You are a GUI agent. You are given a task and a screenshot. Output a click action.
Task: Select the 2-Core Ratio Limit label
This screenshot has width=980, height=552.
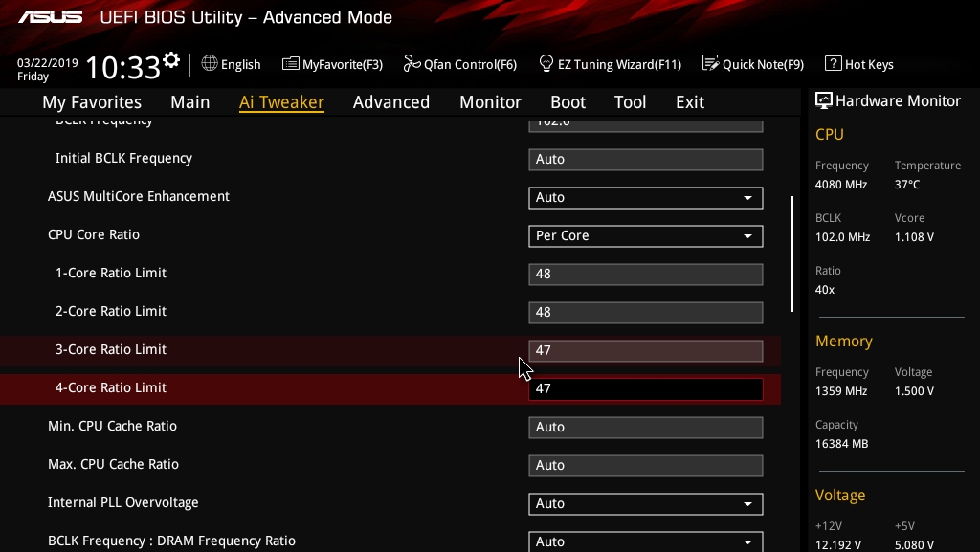(x=111, y=311)
